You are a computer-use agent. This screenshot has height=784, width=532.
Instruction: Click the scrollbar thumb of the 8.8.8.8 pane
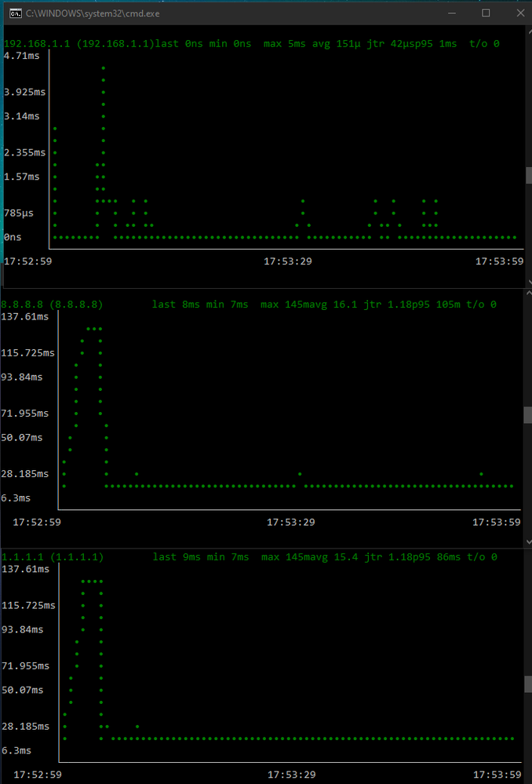pos(529,414)
